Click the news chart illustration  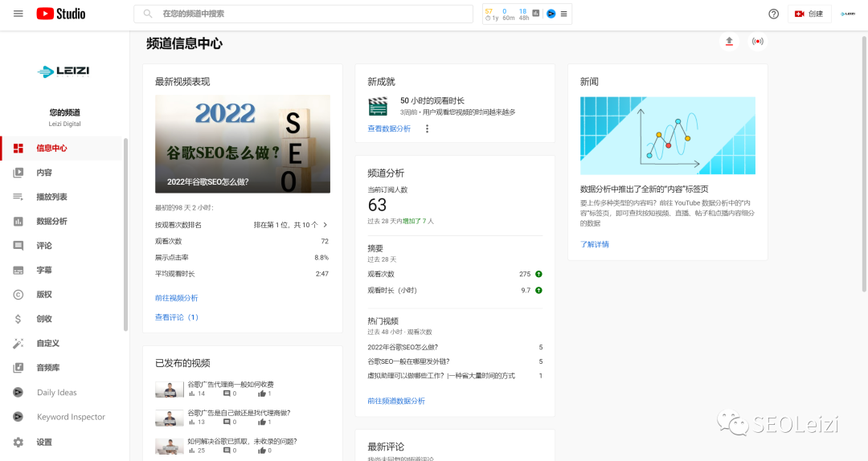pos(668,136)
